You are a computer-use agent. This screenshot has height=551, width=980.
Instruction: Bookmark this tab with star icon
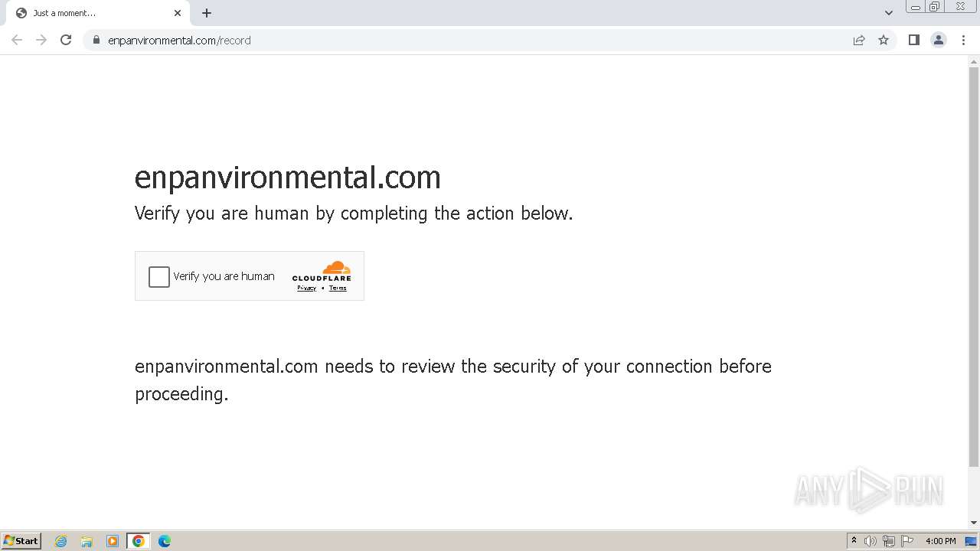884,40
